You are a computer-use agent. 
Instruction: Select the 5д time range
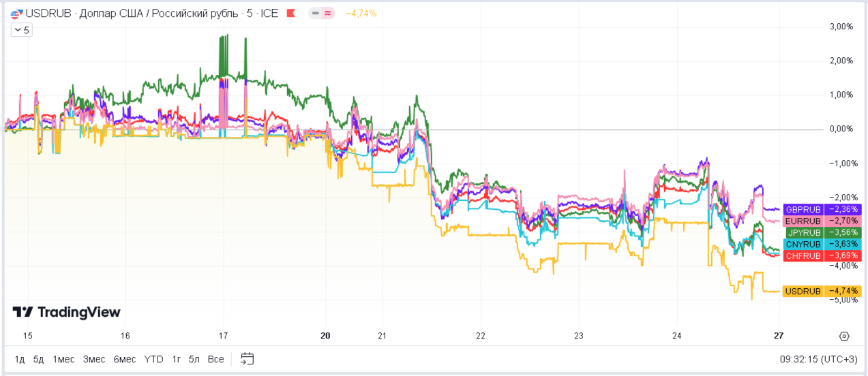[39, 359]
